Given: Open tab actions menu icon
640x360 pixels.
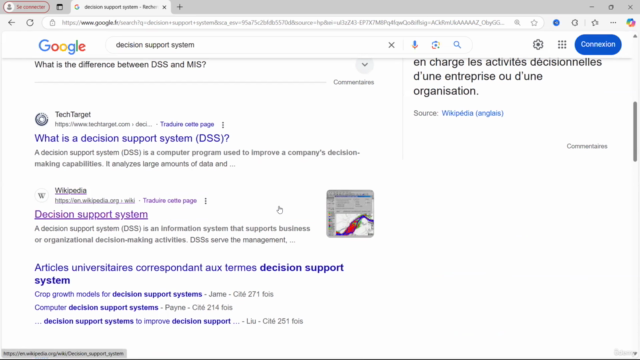Looking at the screenshot, I should coord(60,7).
